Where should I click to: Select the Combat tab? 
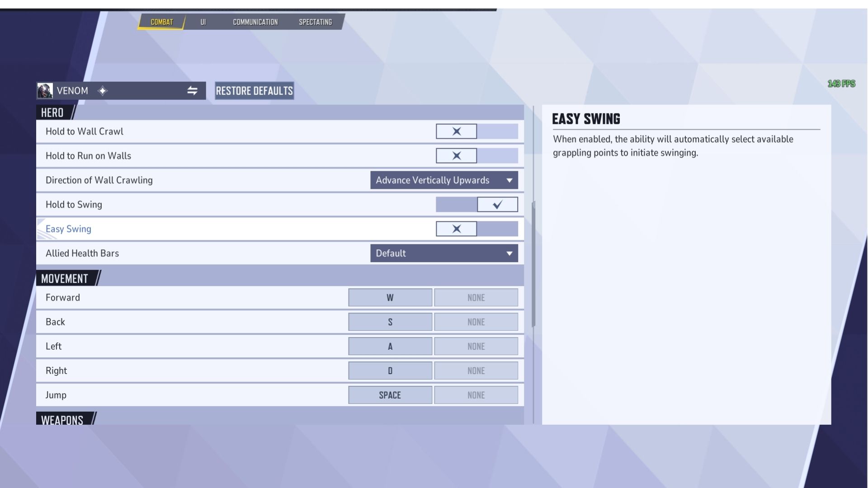161,22
